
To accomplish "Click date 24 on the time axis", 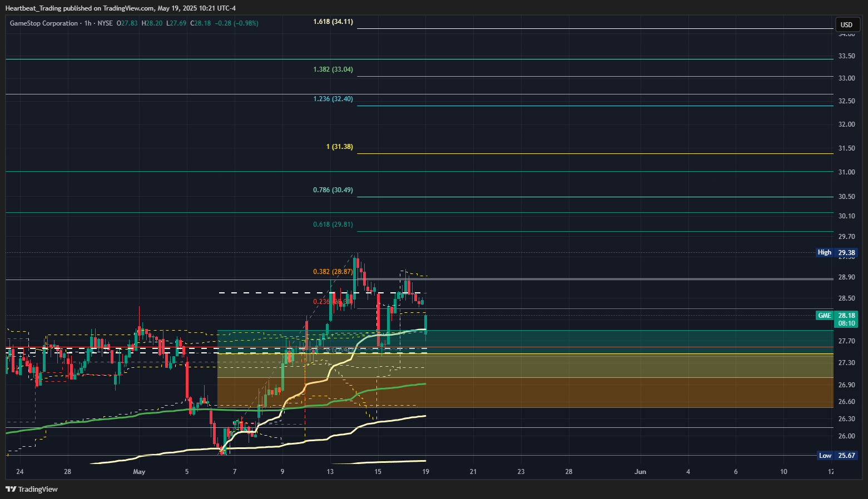I will tap(20, 472).
